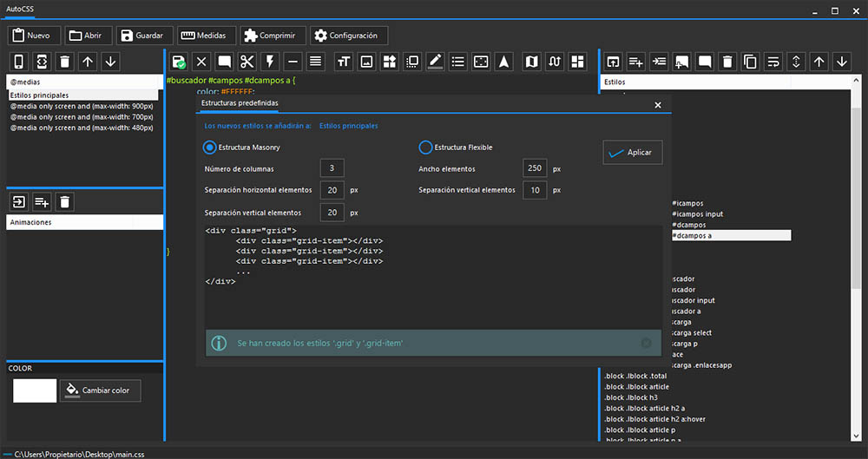Image resolution: width=868 pixels, height=459 pixels.
Task: Click the 'Estilos principales' blue link in dialog
Action: pyautogui.click(x=349, y=126)
